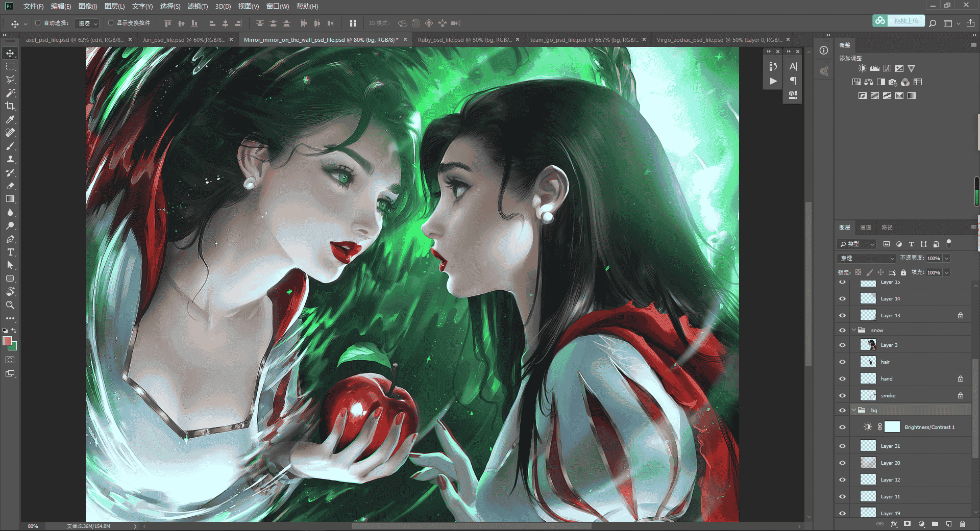Select the Layer 3 thumbnail
This screenshot has height=531, width=980.
pos(868,345)
